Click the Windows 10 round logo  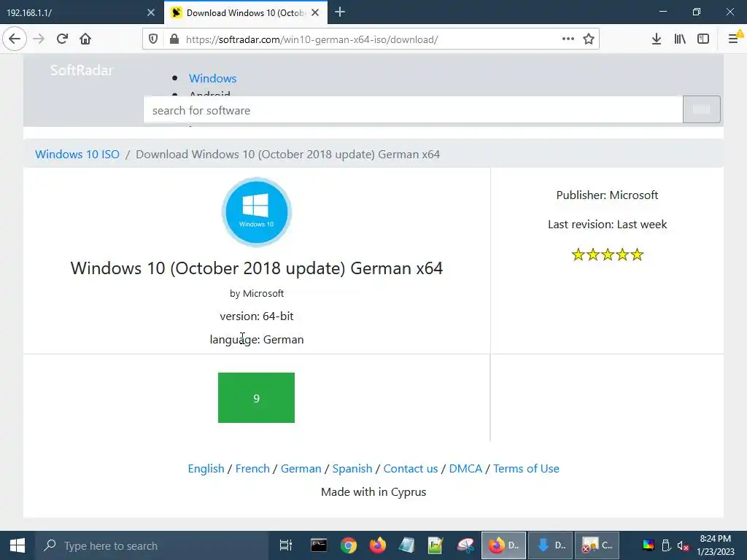pyautogui.click(x=256, y=212)
